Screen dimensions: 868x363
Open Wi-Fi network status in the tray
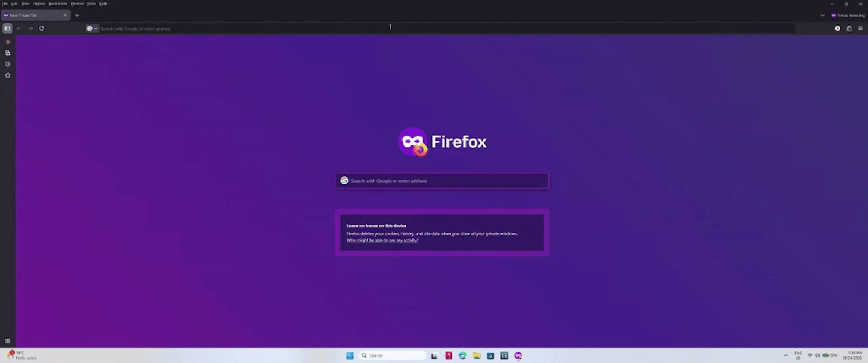click(810, 355)
